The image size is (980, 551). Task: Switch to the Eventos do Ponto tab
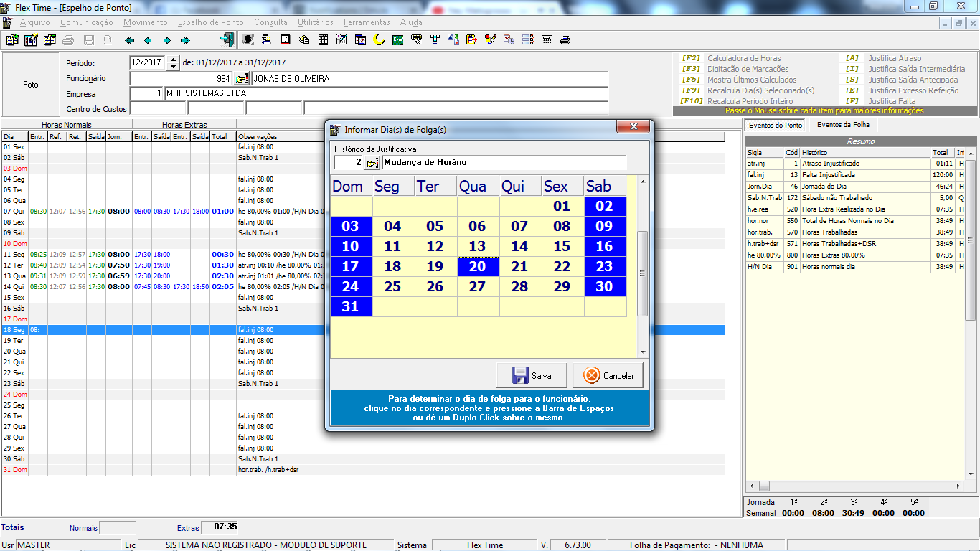click(x=776, y=126)
